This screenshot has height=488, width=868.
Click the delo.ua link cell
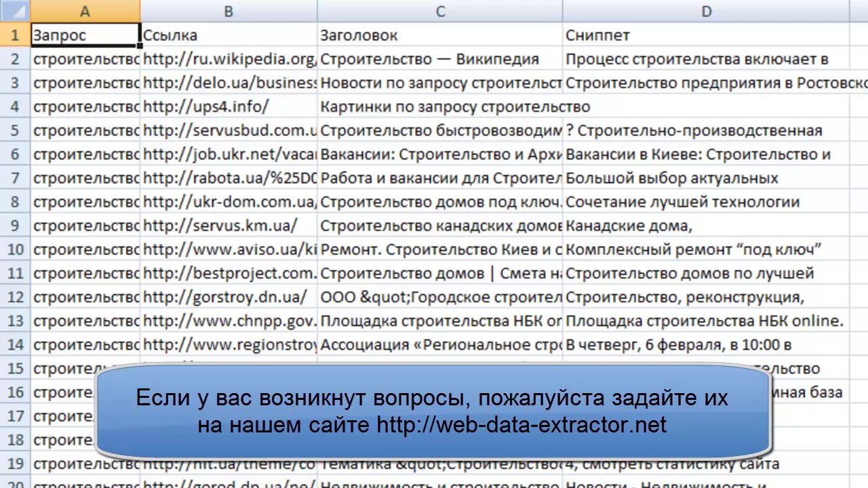tap(229, 83)
